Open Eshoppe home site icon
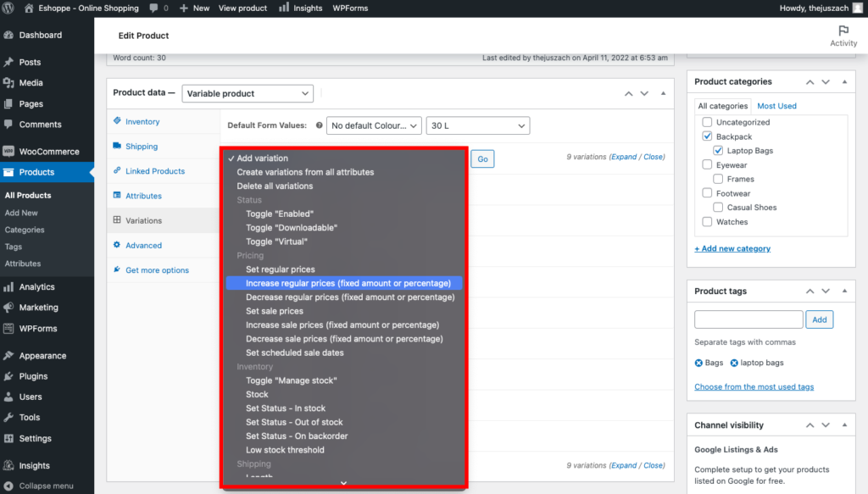 (29, 8)
